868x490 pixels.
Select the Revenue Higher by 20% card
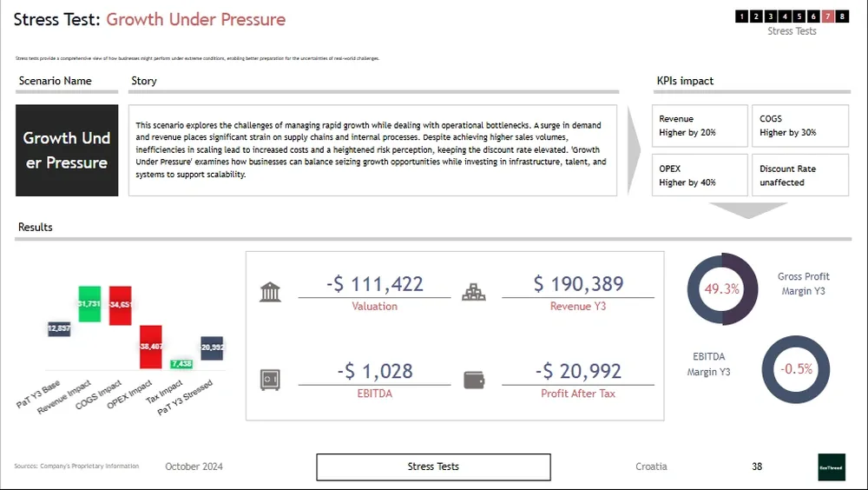click(700, 126)
